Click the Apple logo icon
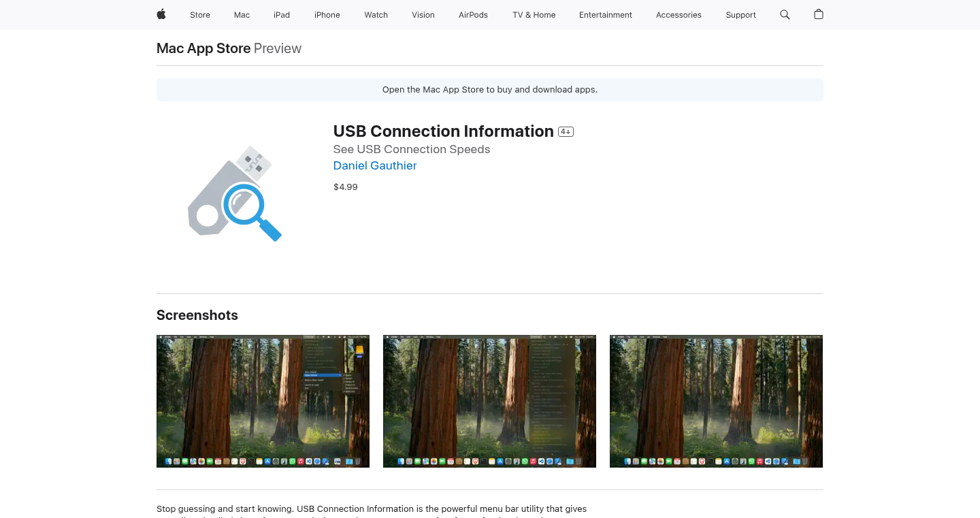This screenshot has width=980, height=518. [x=161, y=14]
